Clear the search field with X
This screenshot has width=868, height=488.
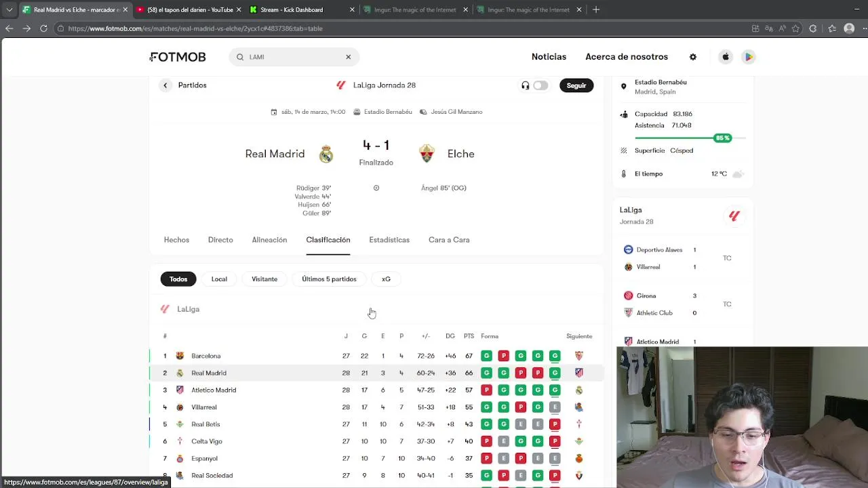349,57
